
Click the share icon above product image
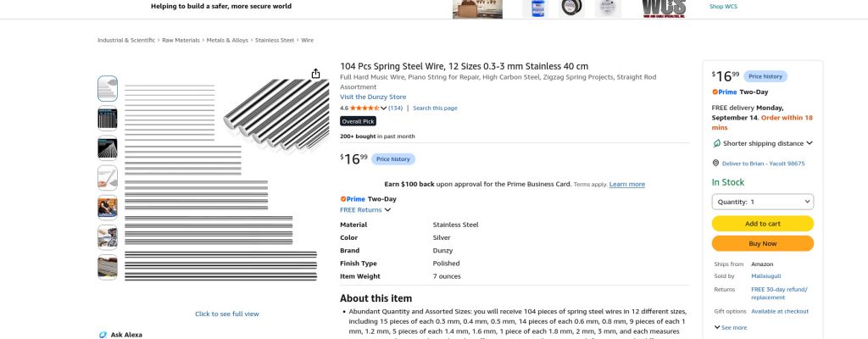coord(315,74)
